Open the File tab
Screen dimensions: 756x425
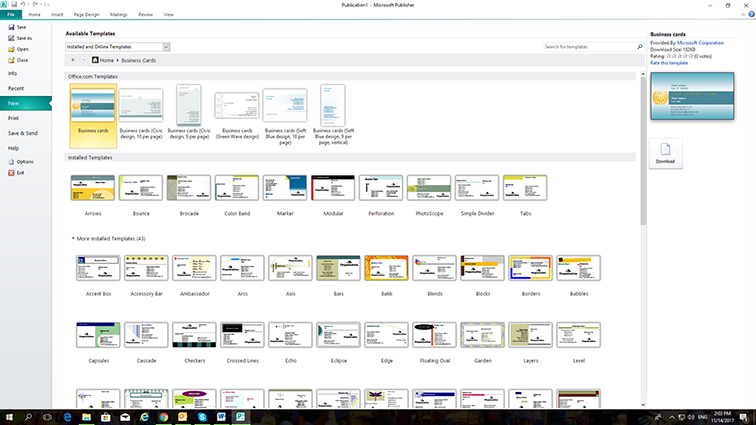(x=11, y=14)
